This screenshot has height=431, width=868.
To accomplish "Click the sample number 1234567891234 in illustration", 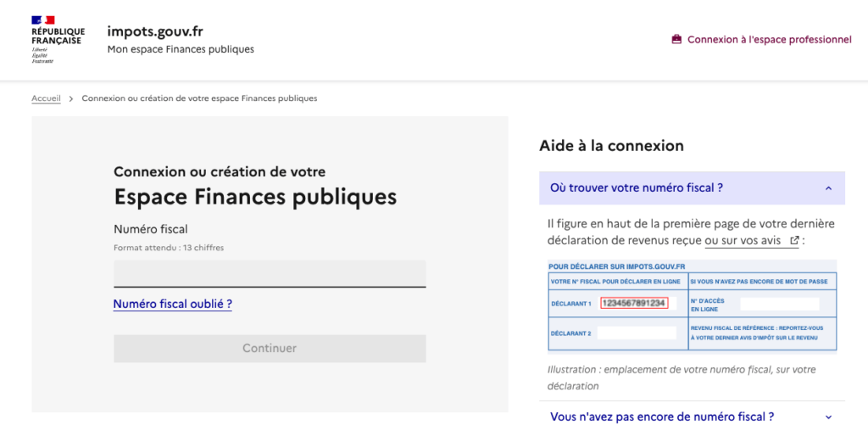I will click(x=634, y=303).
